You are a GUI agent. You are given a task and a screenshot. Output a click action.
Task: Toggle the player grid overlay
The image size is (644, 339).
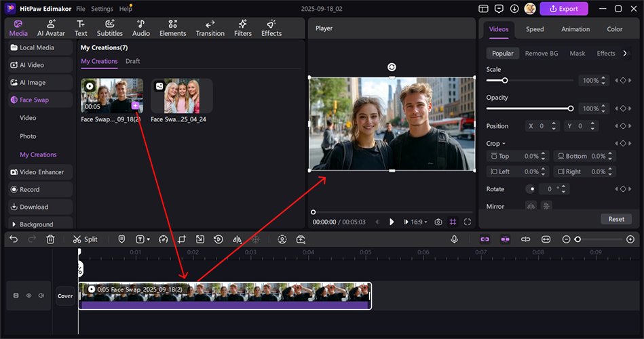pos(453,222)
